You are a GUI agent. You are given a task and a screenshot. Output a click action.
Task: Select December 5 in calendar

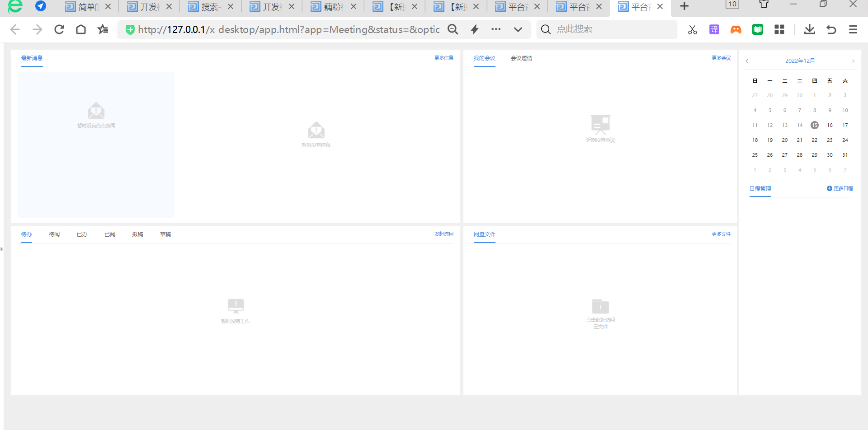[770, 110]
